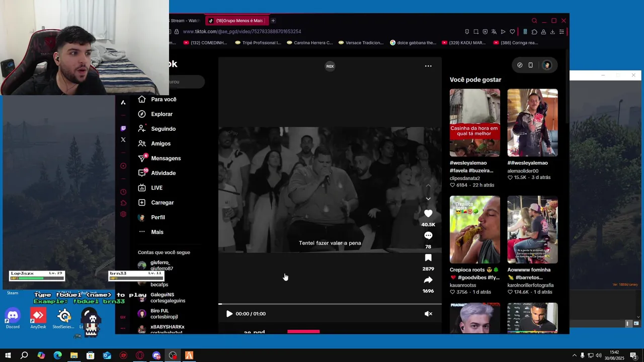Add page to favorites heart in address bar

(x=512, y=32)
